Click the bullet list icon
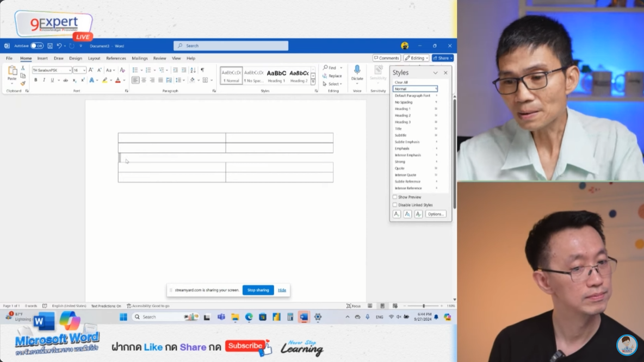Screen dimensions: 644x362 tap(135, 70)
